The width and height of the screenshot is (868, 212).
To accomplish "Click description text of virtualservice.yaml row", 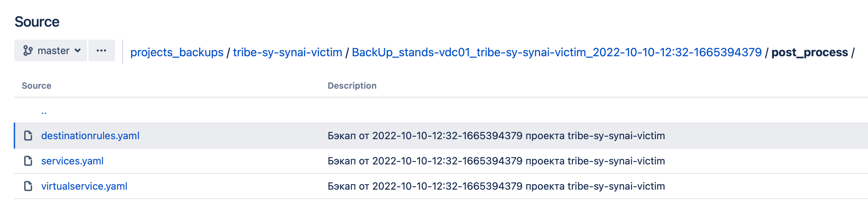I will tap(496, 186).
